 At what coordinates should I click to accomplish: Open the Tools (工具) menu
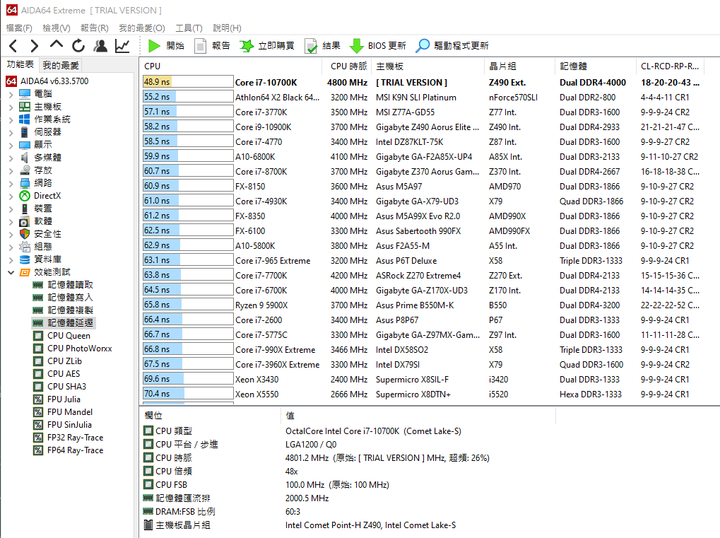pos(189,28)
